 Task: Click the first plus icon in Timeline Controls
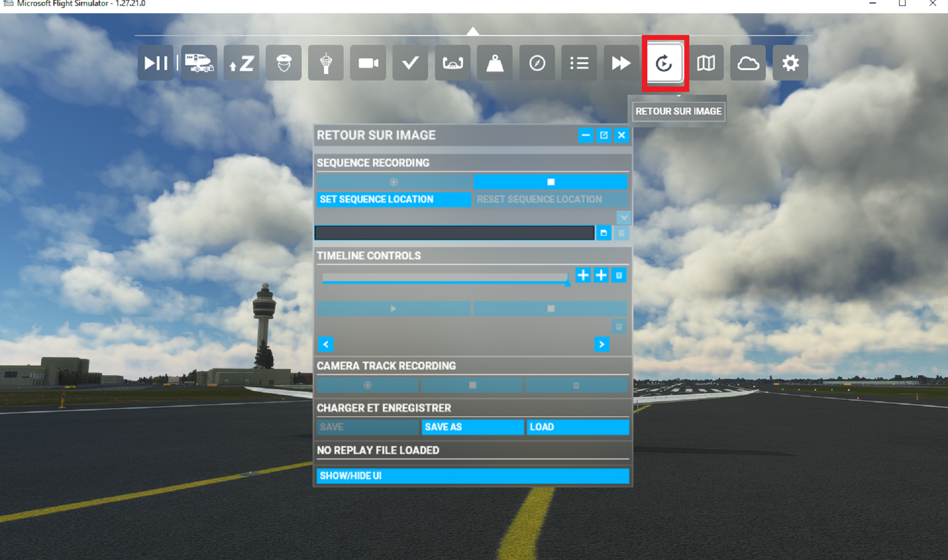(x=583, y=275)
